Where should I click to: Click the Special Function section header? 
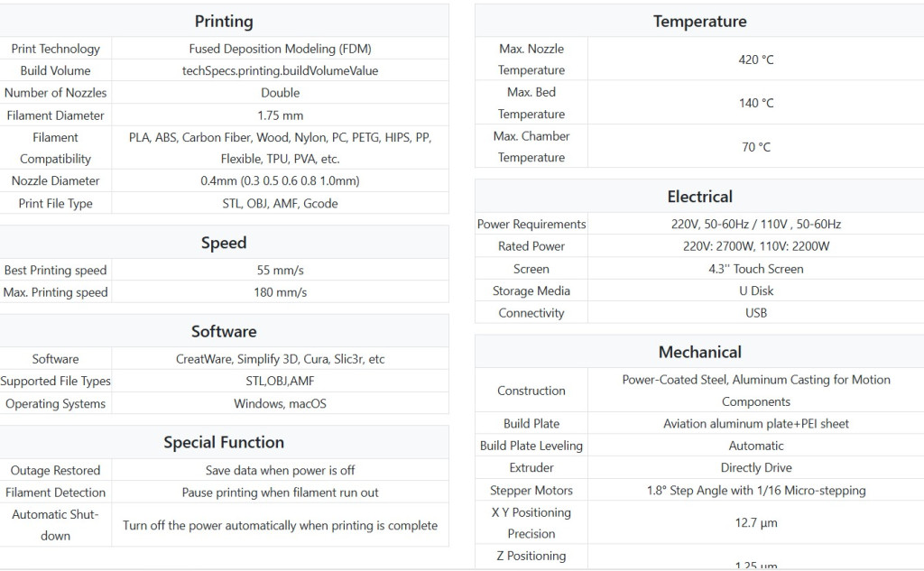click(x=224, y=442)
